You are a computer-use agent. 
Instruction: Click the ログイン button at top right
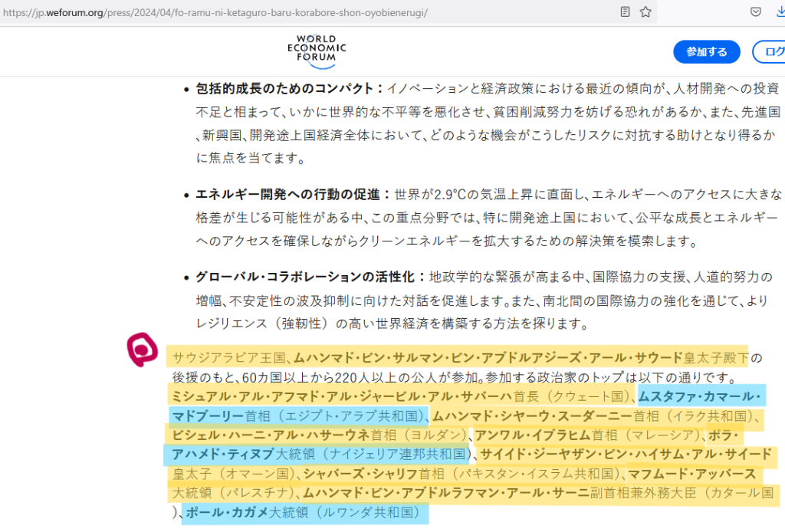pos(770,52)
